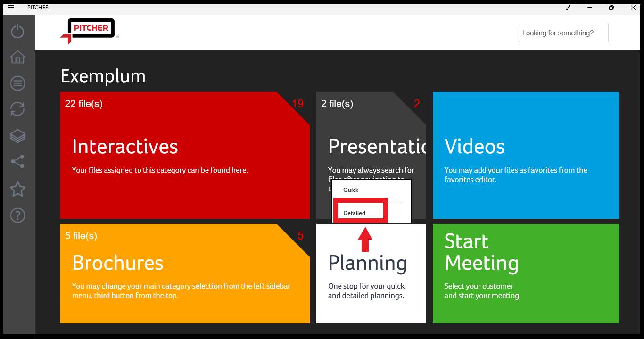Open favorites via the star icon
Screen dimensions: 644x339
[17, 189]
